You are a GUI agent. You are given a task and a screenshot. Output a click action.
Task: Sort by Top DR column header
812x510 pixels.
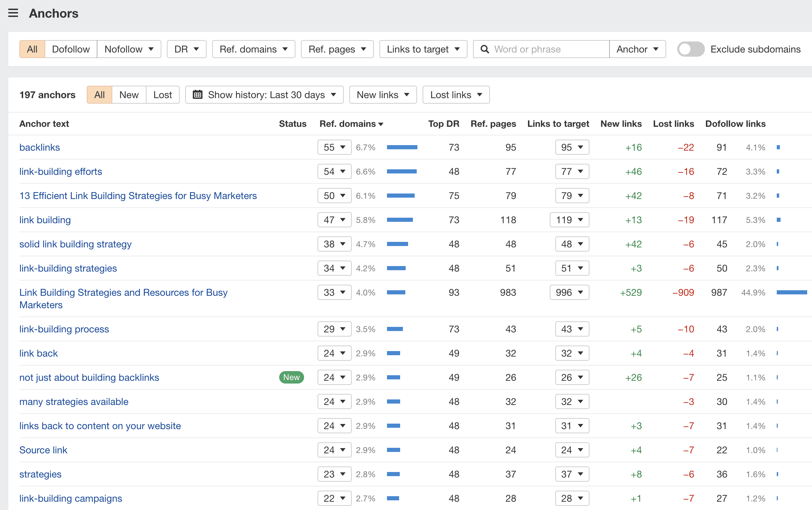point(444,124)
